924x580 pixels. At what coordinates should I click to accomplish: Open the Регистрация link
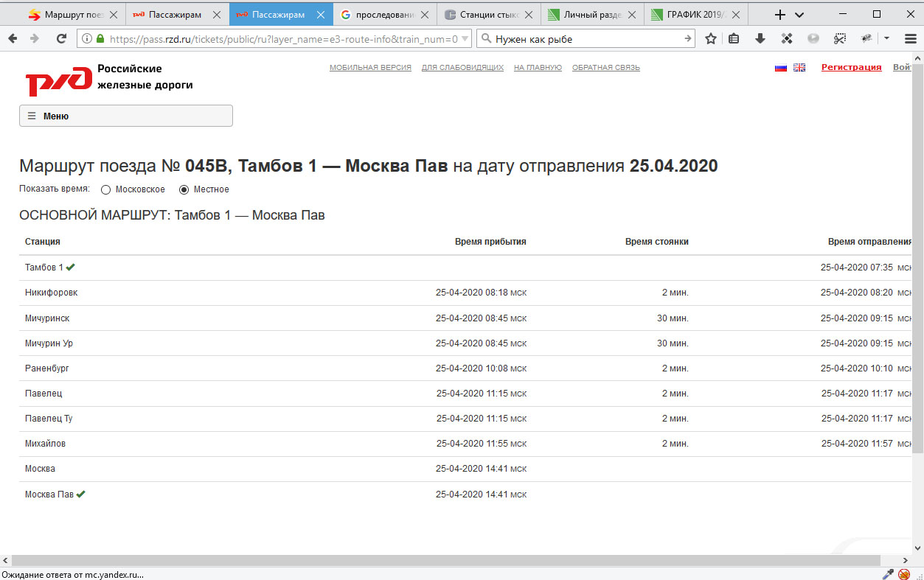851,67
